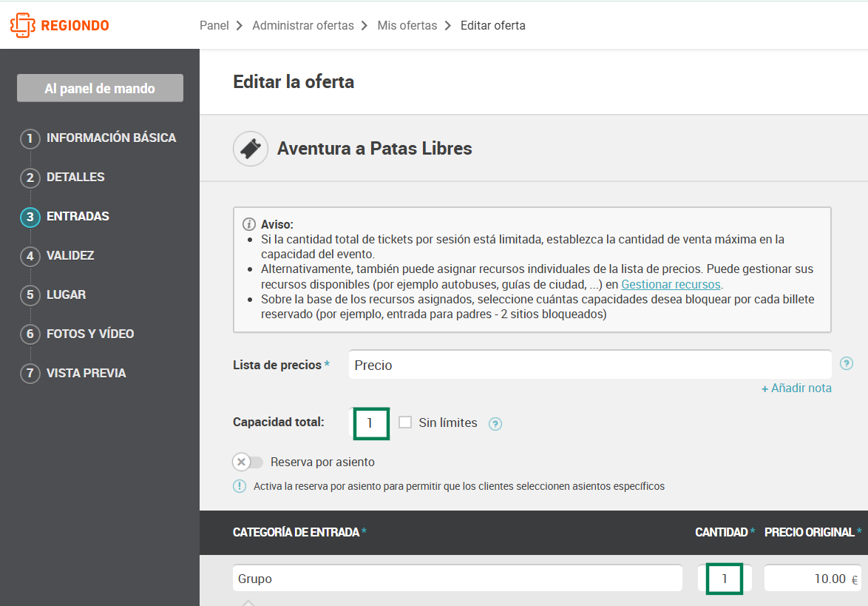Focus the Capacidad total input field
Image resolution: width=868 pixels, height=606 pixels.
click(371, 423)
